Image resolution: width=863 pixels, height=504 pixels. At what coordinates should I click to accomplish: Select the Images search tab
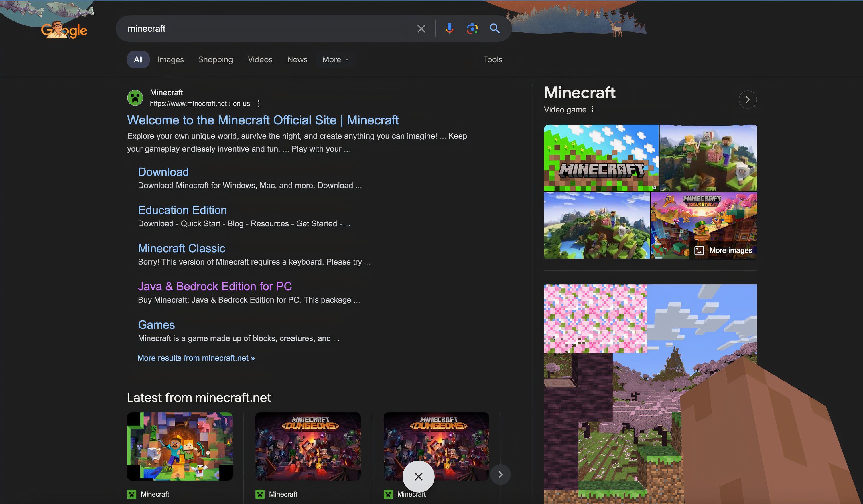[x=170, y=59]
